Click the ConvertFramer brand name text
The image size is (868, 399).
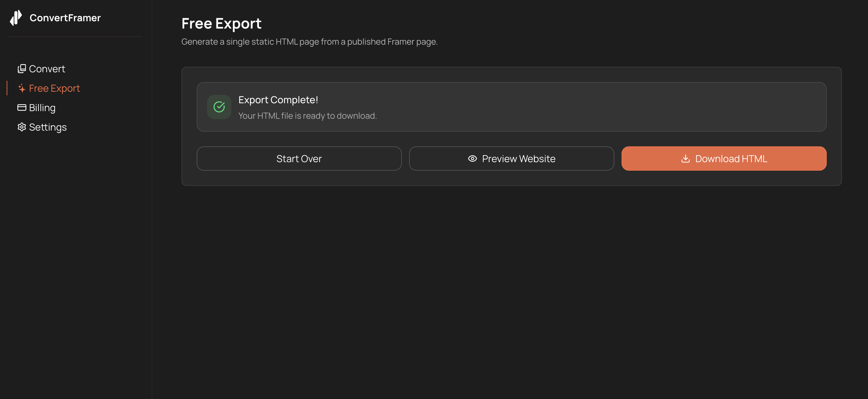[x=65, y=18]
